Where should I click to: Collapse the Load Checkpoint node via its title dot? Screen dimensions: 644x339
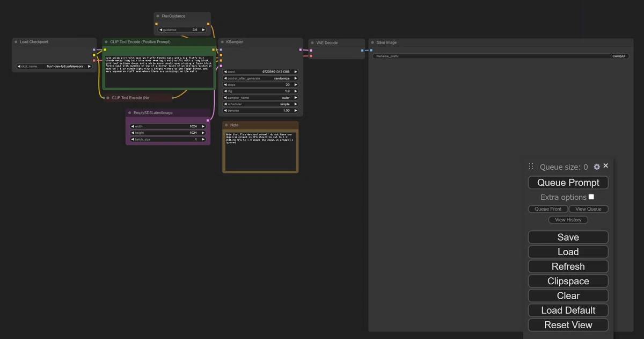pos(16,42)
